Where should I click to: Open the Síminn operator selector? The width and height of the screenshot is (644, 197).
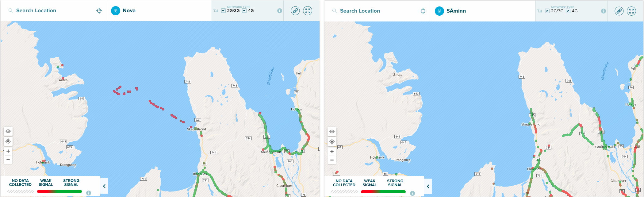point(456,11)
